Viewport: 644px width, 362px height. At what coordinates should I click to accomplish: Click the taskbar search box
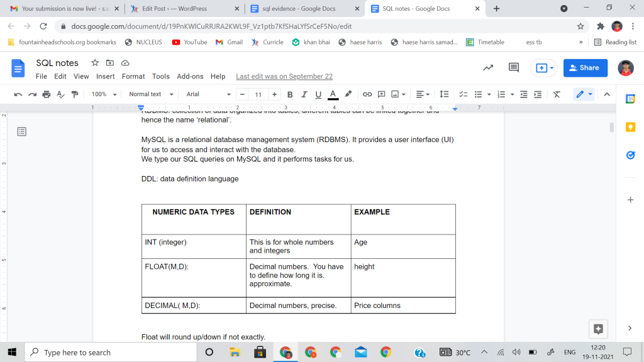pyautogui.click(x=111, y=352)
